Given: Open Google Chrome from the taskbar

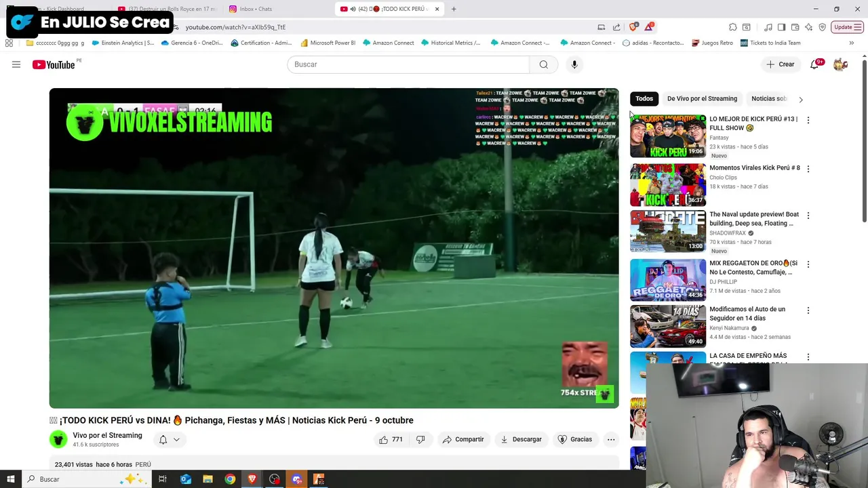Looking at the screenshot, I should click(230, 479).
